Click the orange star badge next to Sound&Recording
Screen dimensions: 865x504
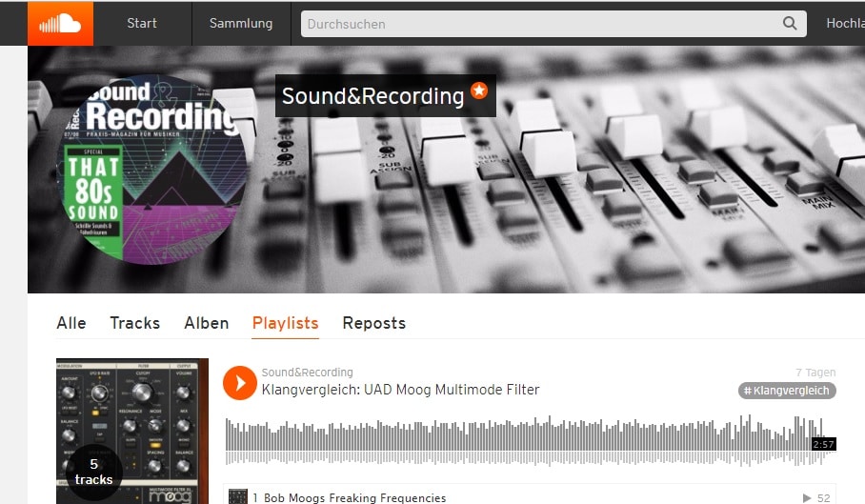pos(479,90)
